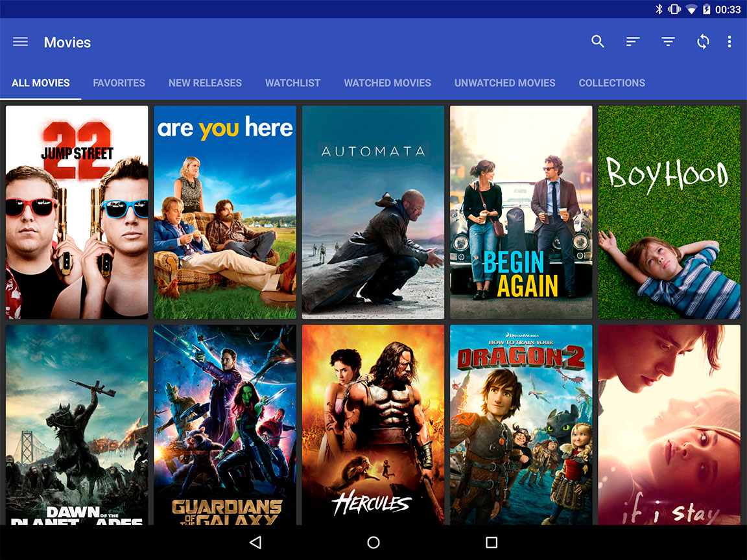This screenshot has height=560, width=747.
Task: Switch to the Favorites tab
Action: point(119,83)
